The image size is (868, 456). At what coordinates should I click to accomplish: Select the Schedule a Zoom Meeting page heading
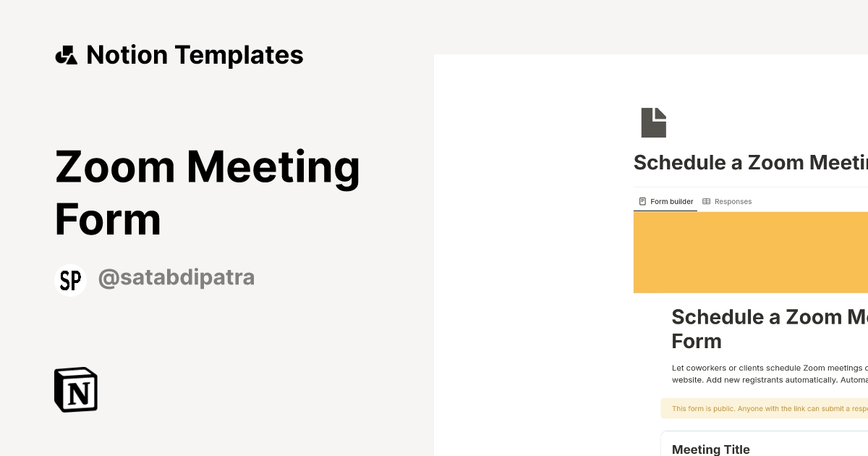pos(750,162)
